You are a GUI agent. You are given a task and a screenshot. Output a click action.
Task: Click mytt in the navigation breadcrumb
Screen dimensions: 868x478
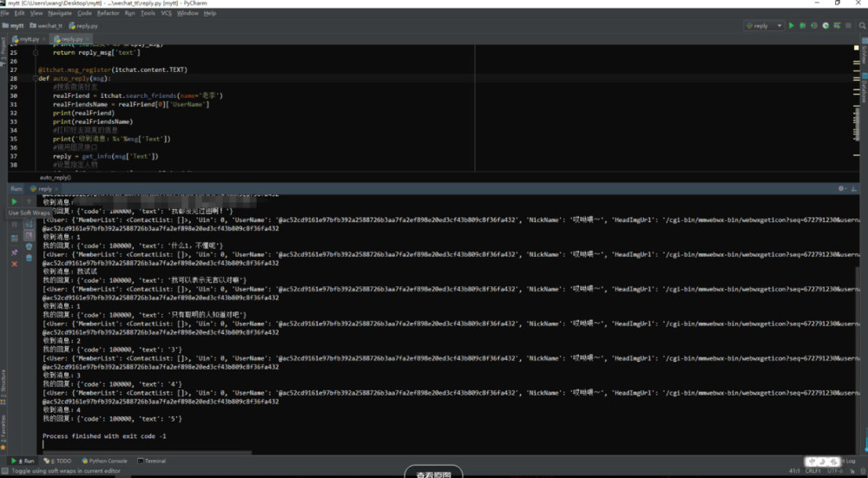coord(13,25)
